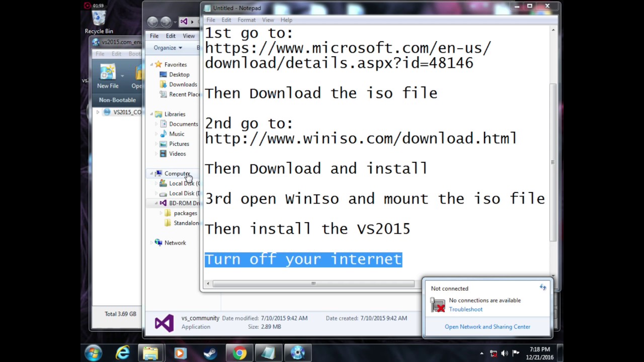Click Notepad vertical scrollbar thumb
The height and width of the screenshot is (362, 644).
(x=553, y=162)
